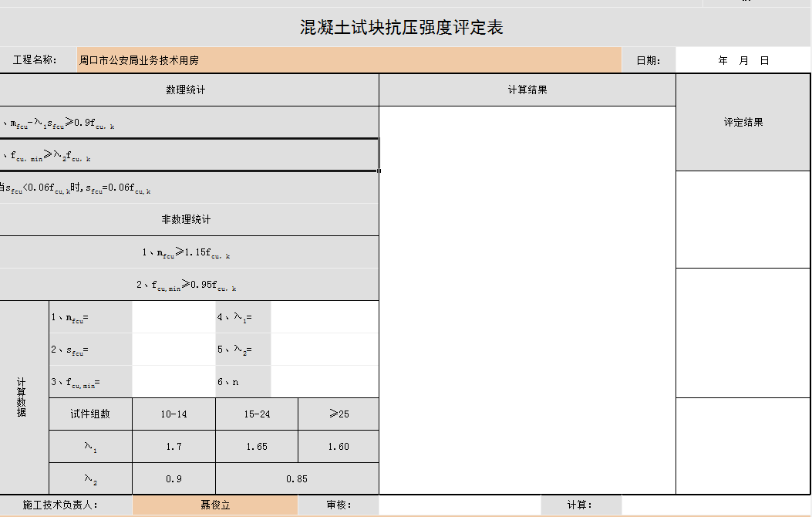
Task: Select the blank cell after 6、n
Action: [325, 382]
